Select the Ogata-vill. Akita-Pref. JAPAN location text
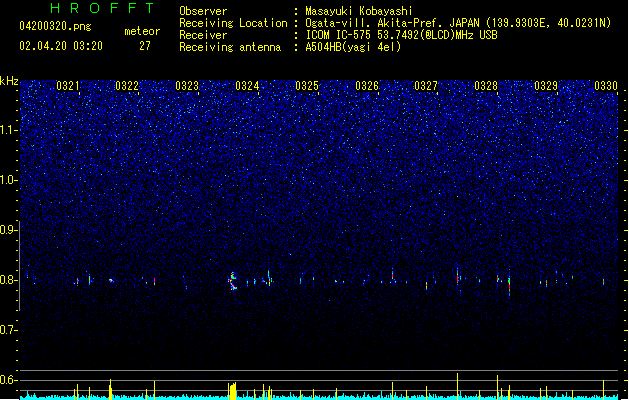The image size is (629, 400). point(458,23)
